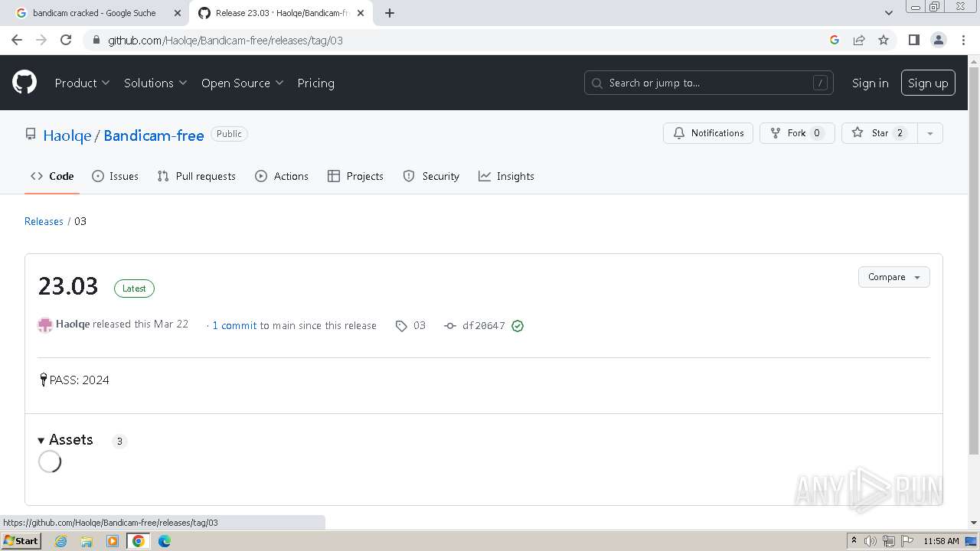This screenshot has width=980, height=551.
Task: Click the Latest release badge
Action: click(134, 289)
